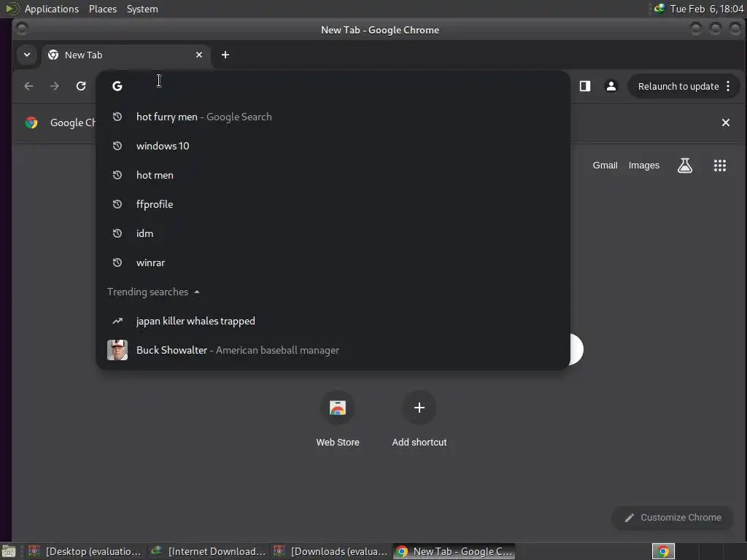Image resolution: width=747 pixels, height=560 pixels.
Task: Click the Customize Chrome button
Action: [673, 518]
